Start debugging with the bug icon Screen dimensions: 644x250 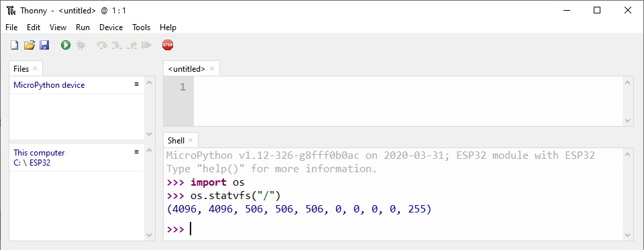81,45
